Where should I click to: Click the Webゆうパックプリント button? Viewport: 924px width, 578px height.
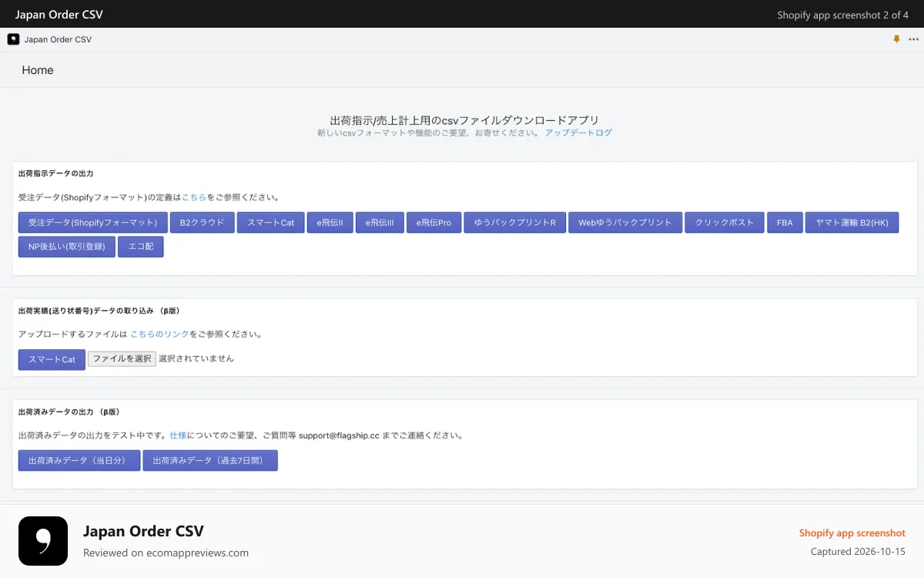(625, 223)
